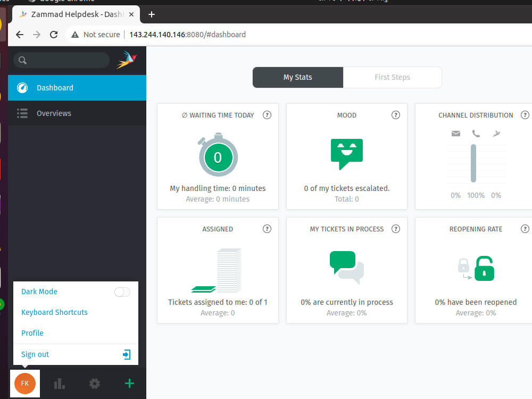
Task: Click the email icon in Channel Distribution
Action: point(455,133)
